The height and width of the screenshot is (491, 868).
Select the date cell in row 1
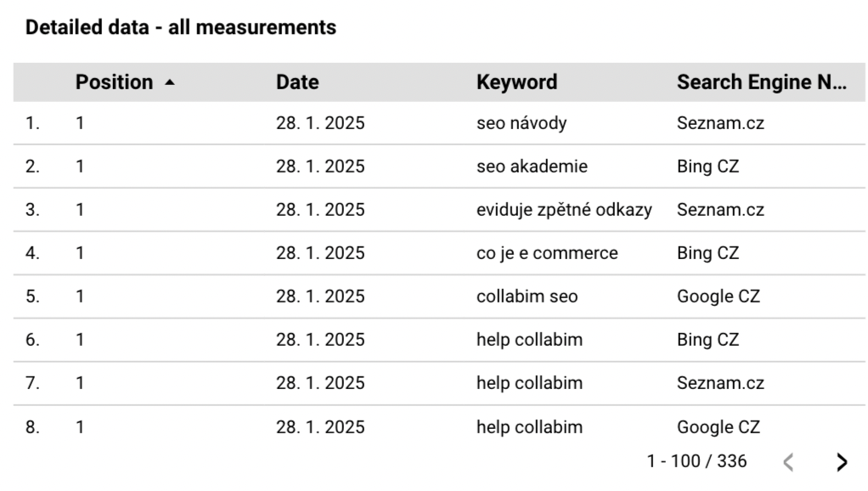320,123
